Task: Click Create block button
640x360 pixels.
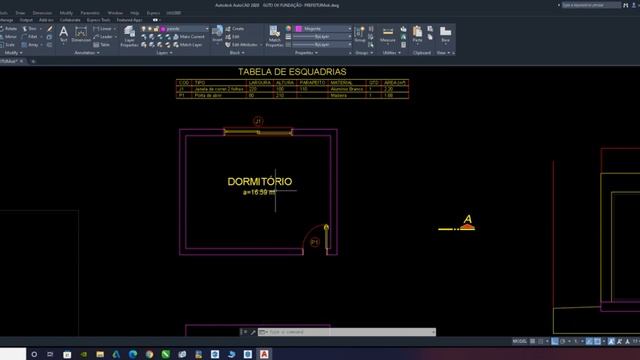Action: [235, 29]
